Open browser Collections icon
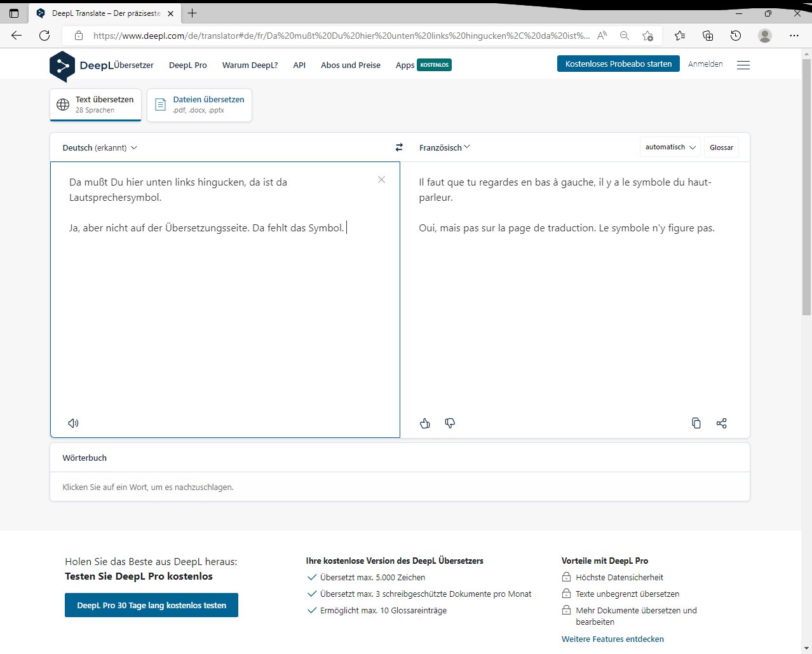The width and height of the screenshot is (812, 654). tap(708, 36)
